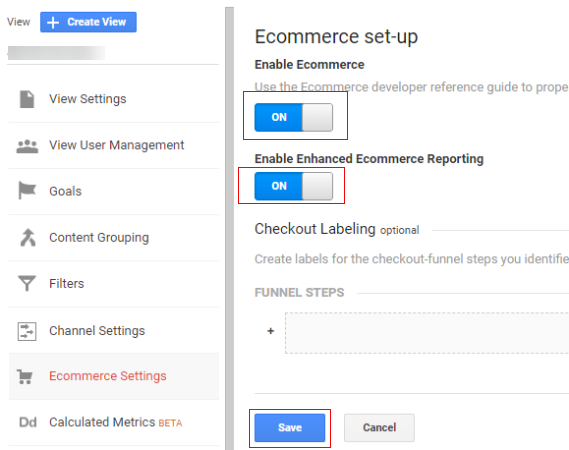Click the Create View button

[x=88, y=22]
